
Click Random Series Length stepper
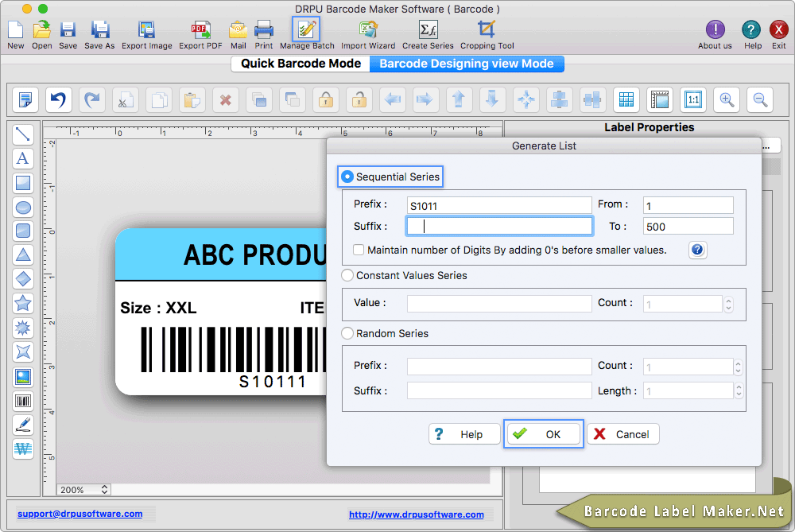click(739, 390)
